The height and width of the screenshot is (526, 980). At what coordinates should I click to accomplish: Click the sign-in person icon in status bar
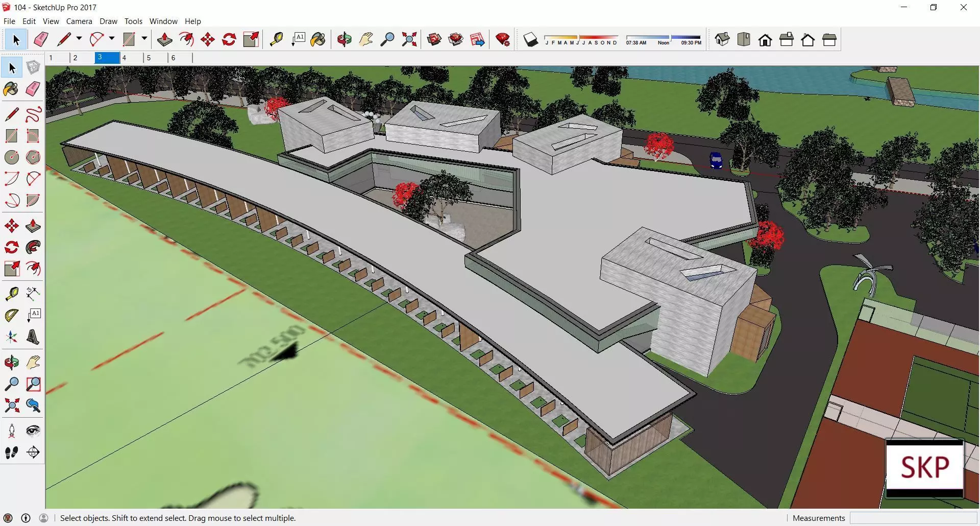click(44, 518)
